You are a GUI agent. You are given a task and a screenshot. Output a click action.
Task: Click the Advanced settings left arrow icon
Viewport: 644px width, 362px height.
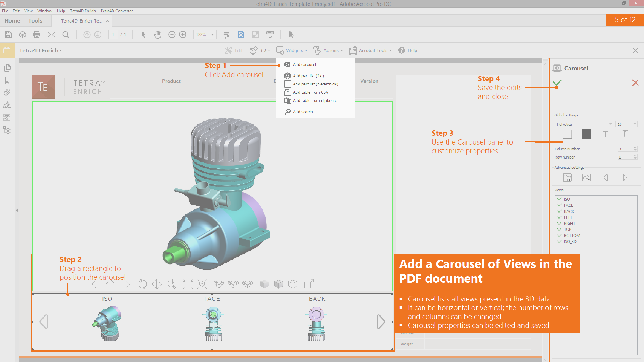pyautogui.click(x=606, y=178)
